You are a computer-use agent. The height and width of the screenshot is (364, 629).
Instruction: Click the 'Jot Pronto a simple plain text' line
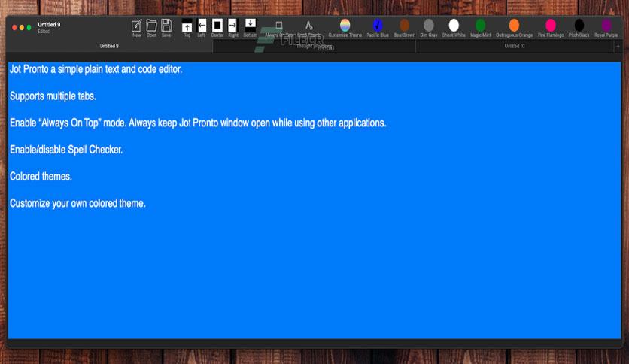coord(96,69)
